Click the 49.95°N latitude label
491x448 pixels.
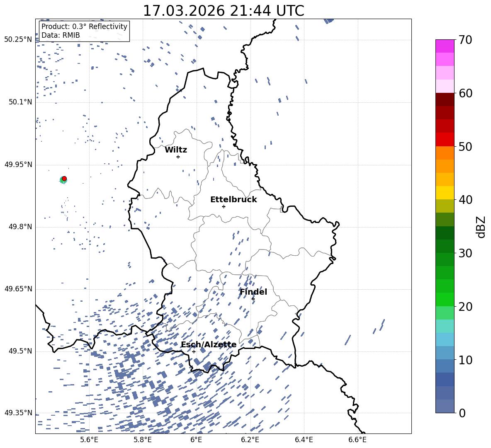[18, 164]
